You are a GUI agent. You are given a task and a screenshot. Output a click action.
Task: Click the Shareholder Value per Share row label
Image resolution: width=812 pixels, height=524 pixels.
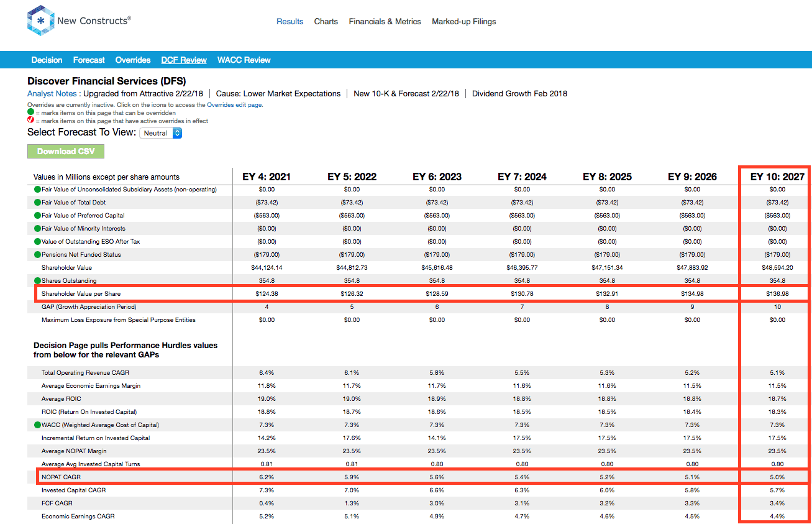coord(81,294)
